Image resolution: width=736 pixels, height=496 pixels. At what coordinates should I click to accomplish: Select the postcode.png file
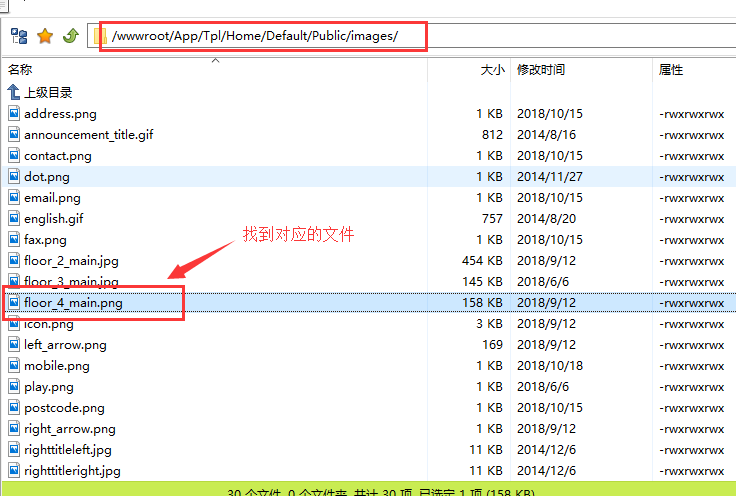64,408
